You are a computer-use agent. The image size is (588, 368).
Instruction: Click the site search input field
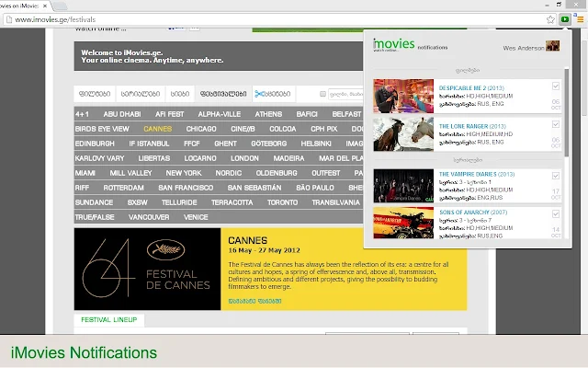345,94
